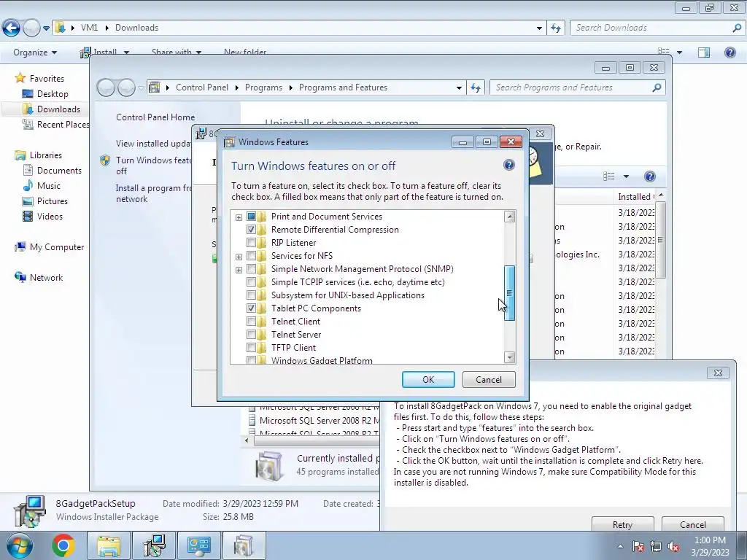Click Search Downloads magnifier icon
747x560 pixels.
(x=737, y=28)
